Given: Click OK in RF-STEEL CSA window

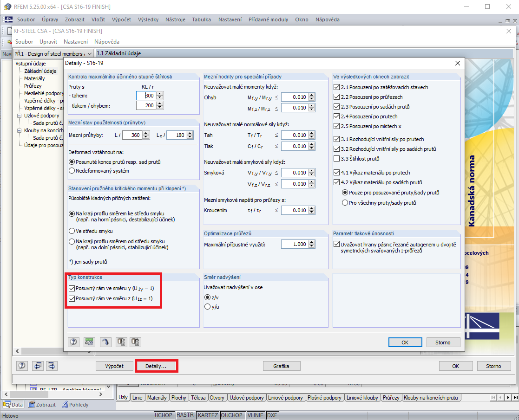Looking at the screenshot, I should coord(456,366).
